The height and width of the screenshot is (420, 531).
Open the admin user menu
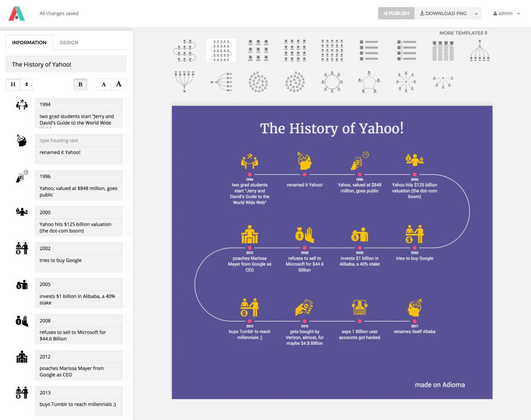coord(506,13)
